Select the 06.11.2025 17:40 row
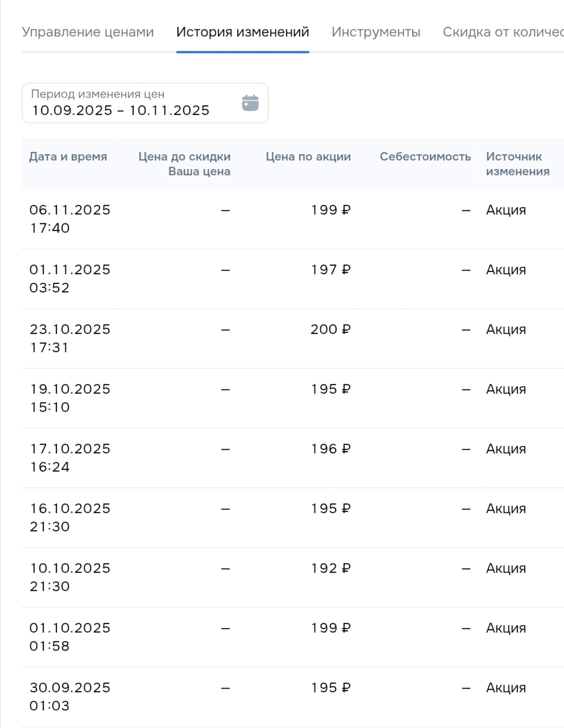 [x=70, y=219]
